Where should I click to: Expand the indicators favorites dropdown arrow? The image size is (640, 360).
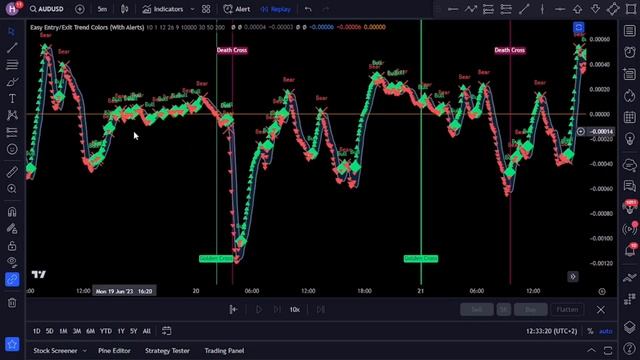[x=192, y=9]
